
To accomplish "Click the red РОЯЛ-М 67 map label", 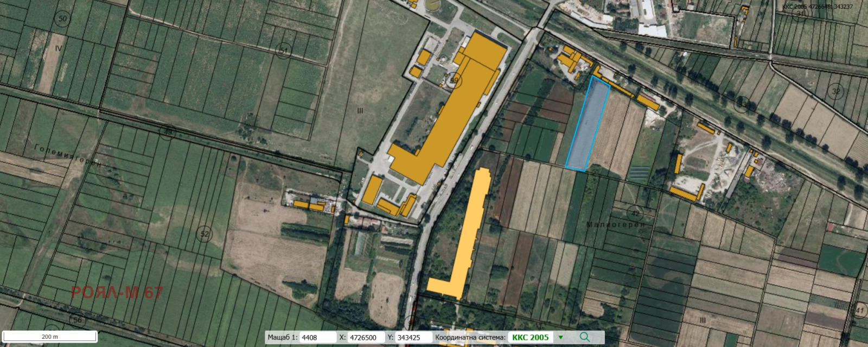I will [117, 293].
